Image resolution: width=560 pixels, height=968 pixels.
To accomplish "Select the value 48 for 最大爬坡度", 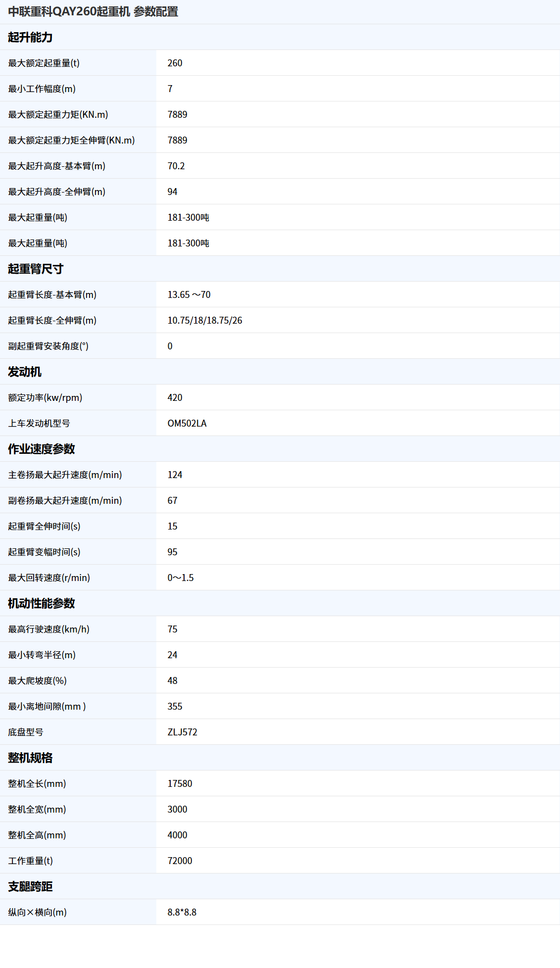I will tap(173, 680).
